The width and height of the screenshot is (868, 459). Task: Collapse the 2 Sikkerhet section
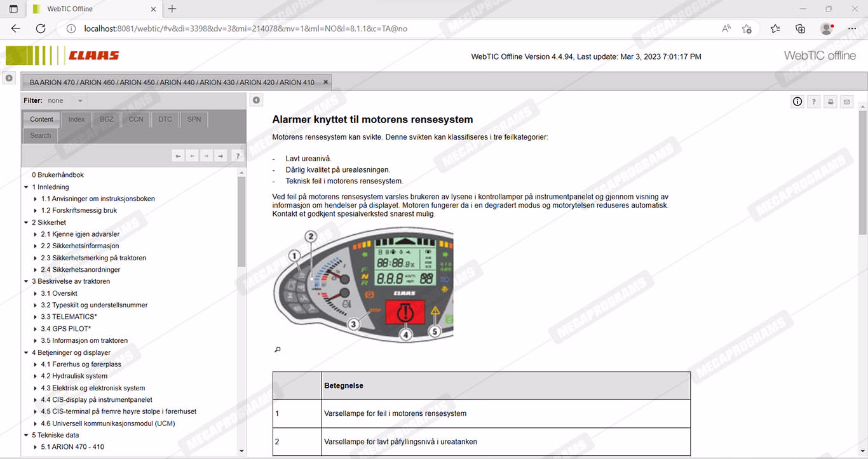pos(25,223)
